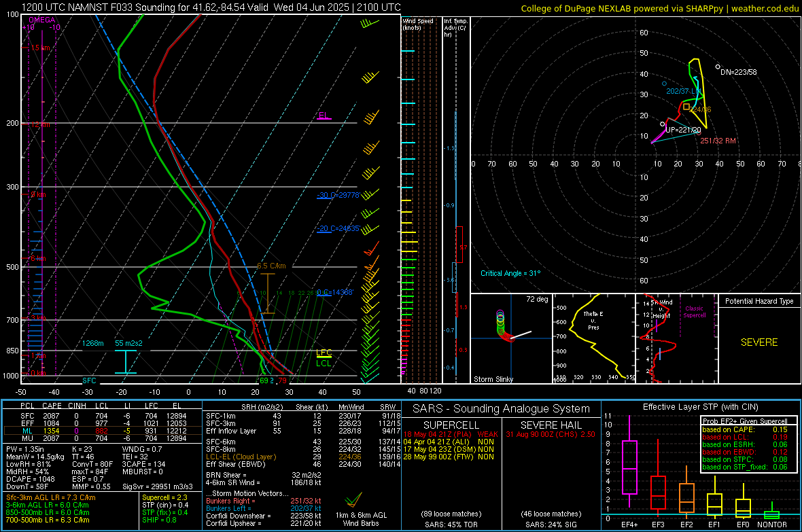Viewport: 802px width, 532px height.
Task: Click the Supercell = 2.3 composite value
Action: [x=164, y=497]
